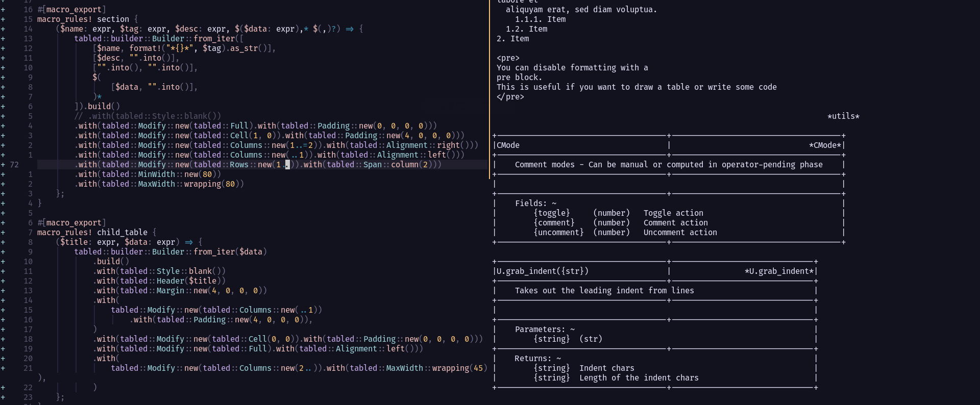Click 'Length of the indent chars' text
980x405 pixels.
pos(639,378)
